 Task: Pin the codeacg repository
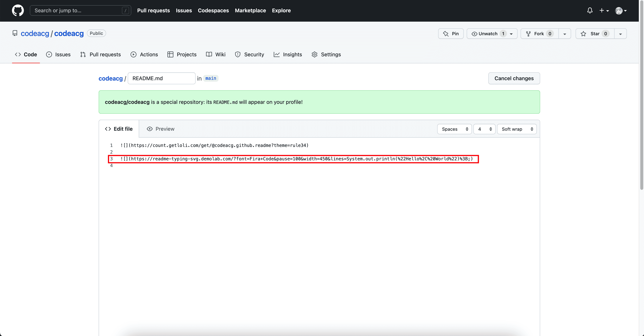point(450,34)
